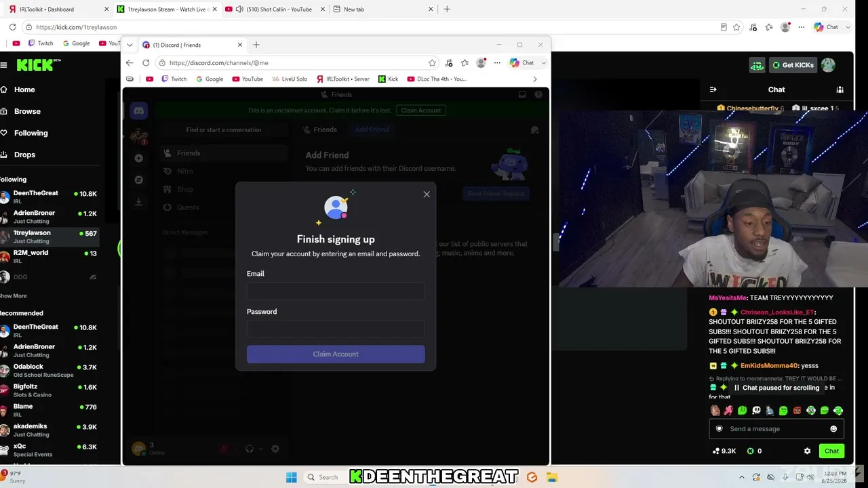Open the three-dot menu in Discord browser window
Viewport: 868px width, 488px height.
497,63
